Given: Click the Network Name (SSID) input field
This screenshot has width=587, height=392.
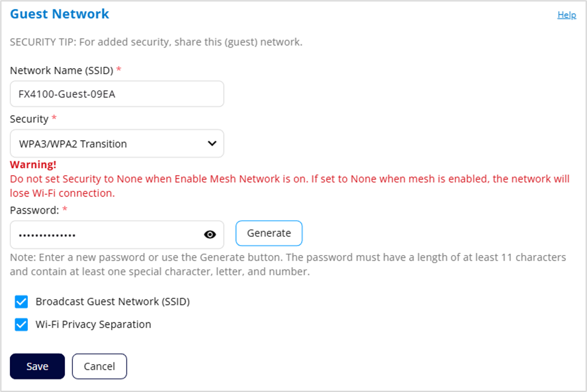Looking at the screenshot, I should [x=116, y=94].
